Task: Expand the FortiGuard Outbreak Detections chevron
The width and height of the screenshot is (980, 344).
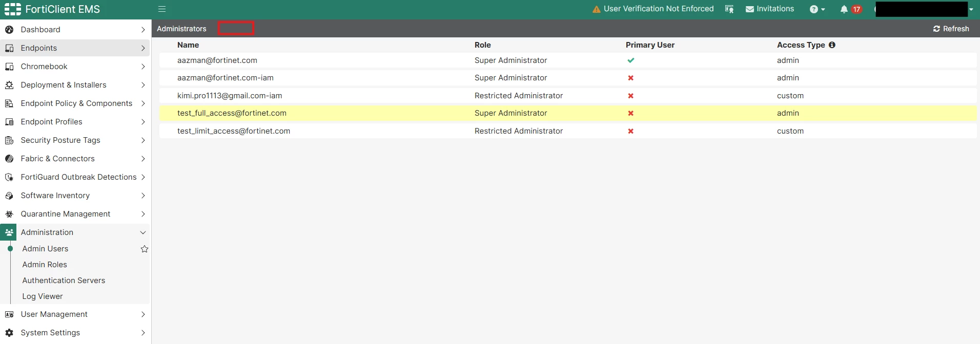Action: point(143,177)
